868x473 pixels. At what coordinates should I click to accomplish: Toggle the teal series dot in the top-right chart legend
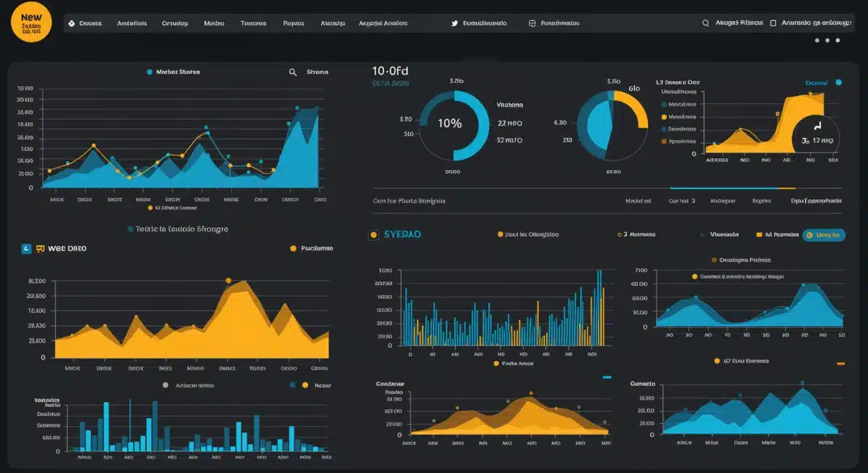click(663, 104)
